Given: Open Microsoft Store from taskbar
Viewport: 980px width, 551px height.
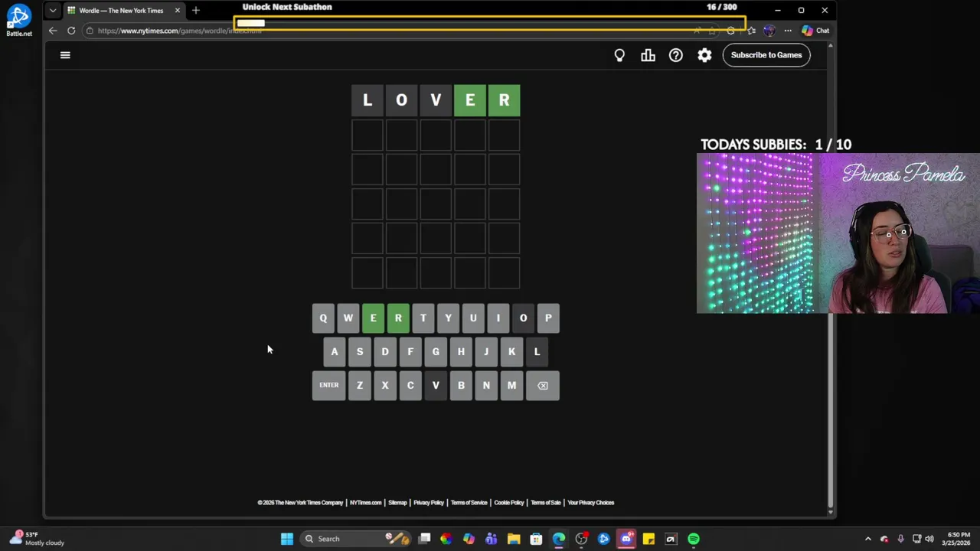Looking at the screenshot, I should point(536,539).
